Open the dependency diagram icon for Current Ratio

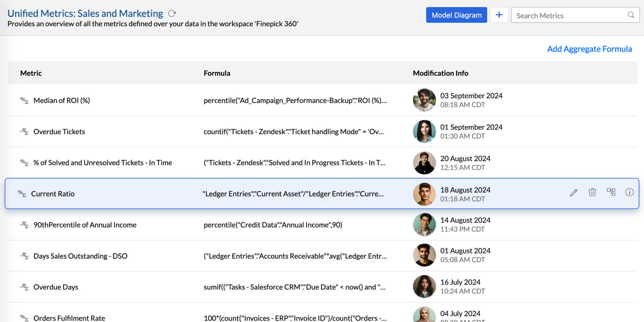(x=611, y=192)
